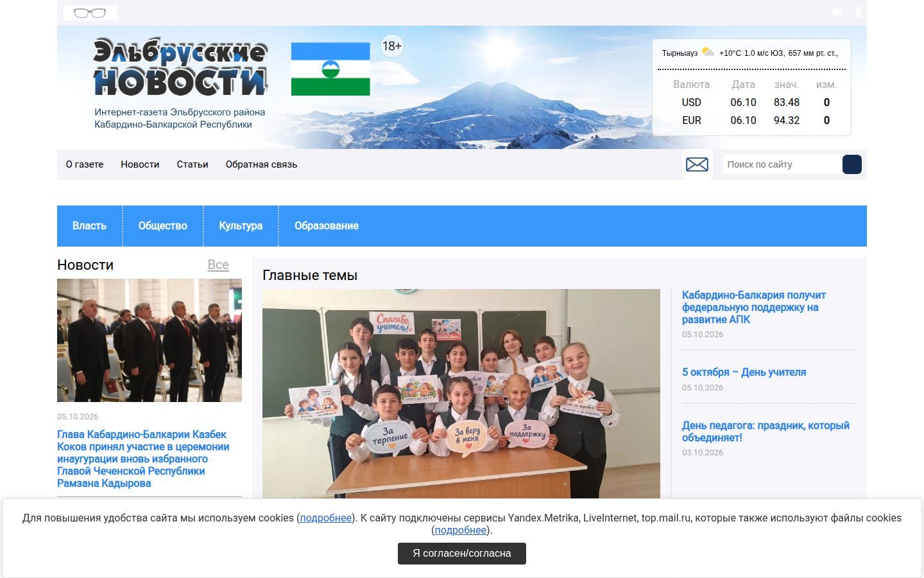Click the Интернет-газета Эльбрусского района subtitle
Screen dimensions: 924x578
[180, 118]
